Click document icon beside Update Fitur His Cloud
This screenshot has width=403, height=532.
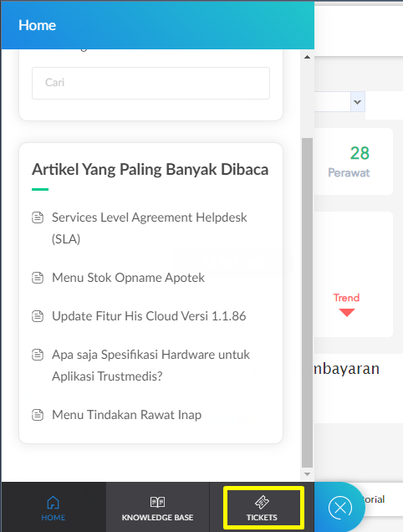pyautogui.click(x=38, y=316)
